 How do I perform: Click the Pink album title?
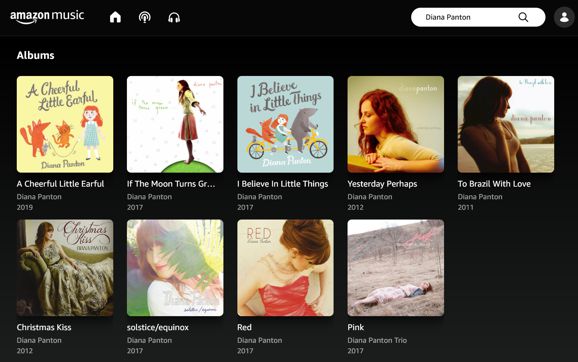(x=356, y=327)
